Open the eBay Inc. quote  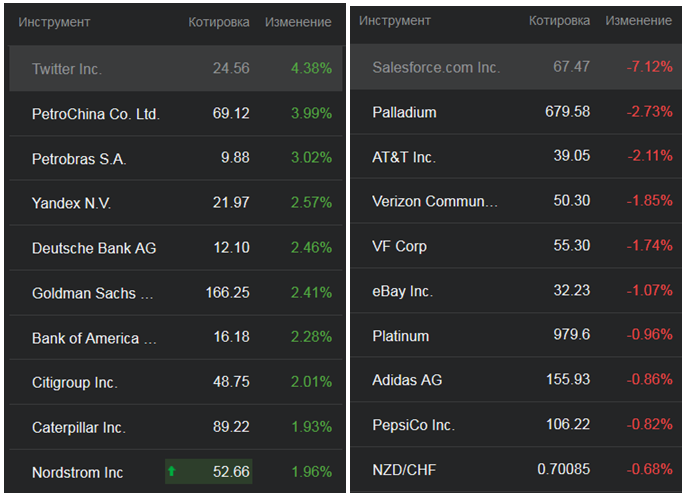pyautogui.click(x=402, y=291)
